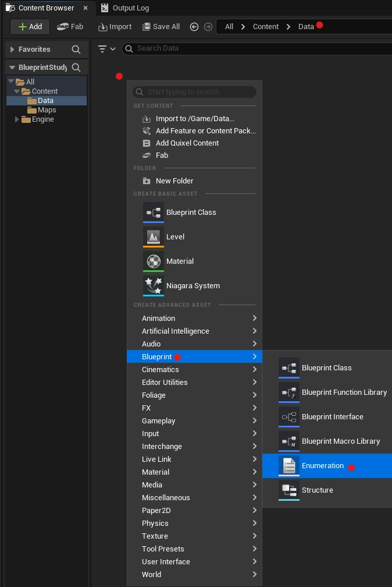Switch to the Output Log tab

pyautogui.click(x=125, y=8)
